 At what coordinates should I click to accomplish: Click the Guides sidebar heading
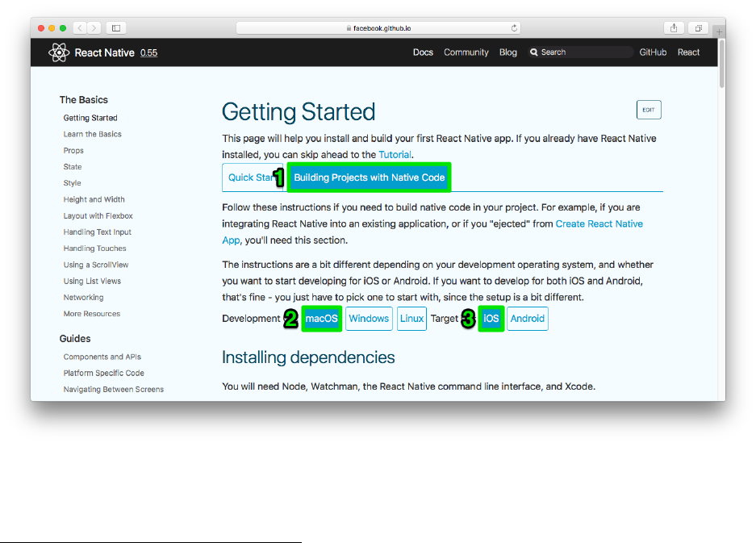point(75,339)
